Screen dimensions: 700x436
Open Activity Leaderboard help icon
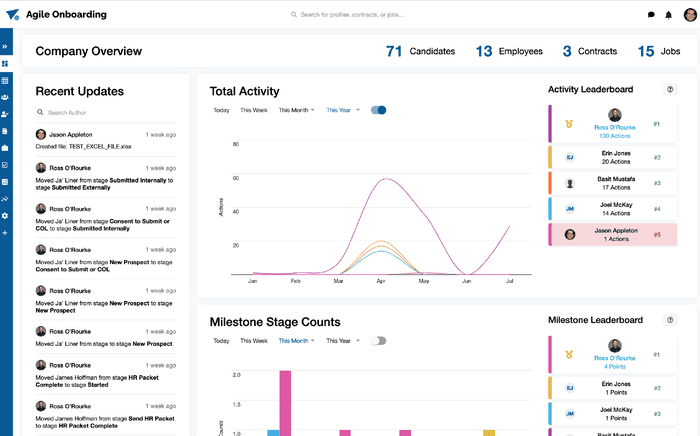click(670, 89)
